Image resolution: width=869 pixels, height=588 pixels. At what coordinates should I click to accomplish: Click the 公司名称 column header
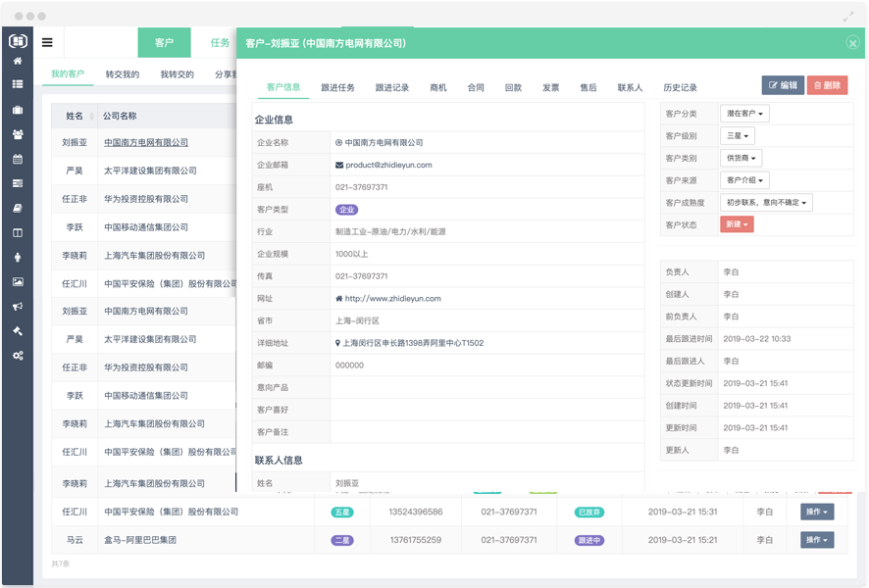pos(119,116)
